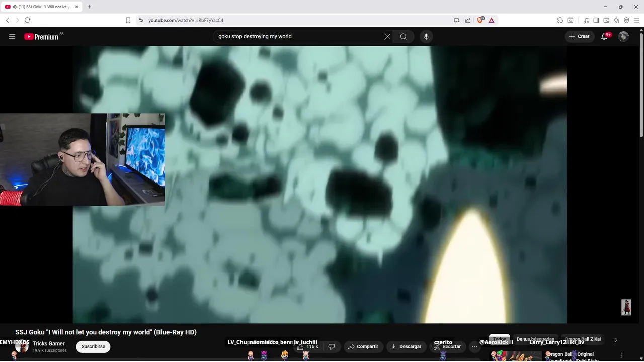The image size is (644, 362).
Task: Click the Crear button
Action: click(x=579, y=36)
